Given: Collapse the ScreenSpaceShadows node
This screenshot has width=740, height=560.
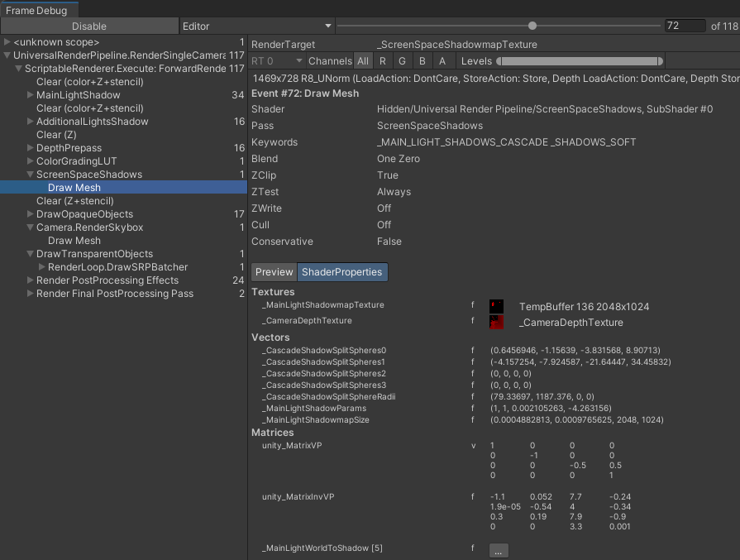Looking at the screenshot, I should tap(31, 175).
